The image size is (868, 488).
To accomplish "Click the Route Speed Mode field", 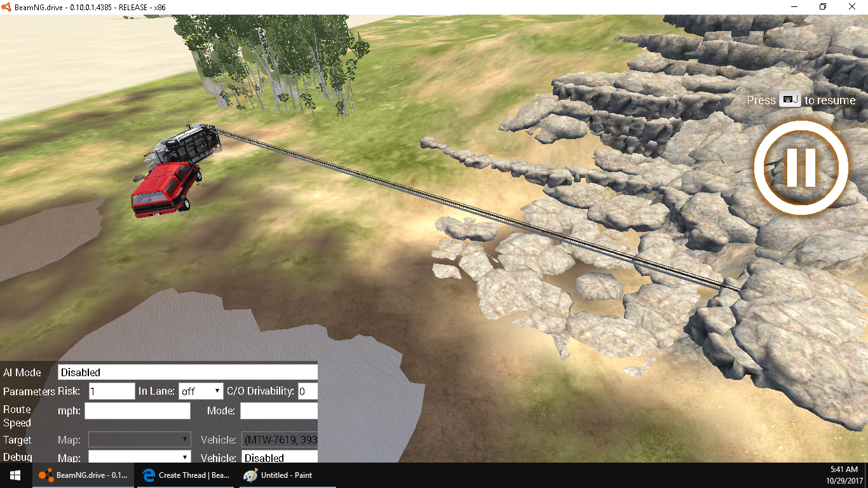I will 279,411.
